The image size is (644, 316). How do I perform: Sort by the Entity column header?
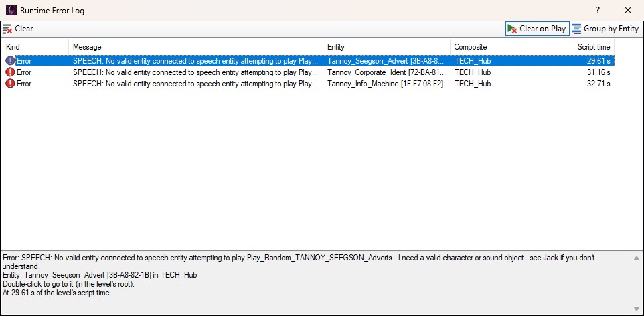tap(386, 47)
